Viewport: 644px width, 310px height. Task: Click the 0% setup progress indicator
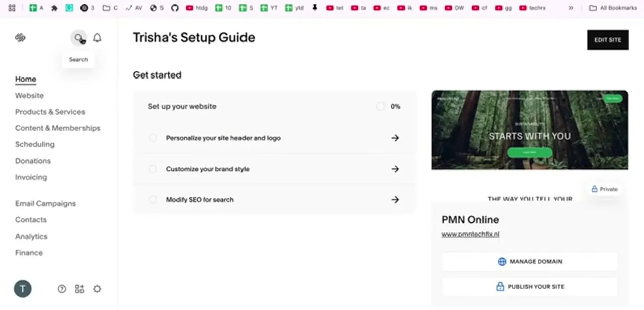click(388, 106)
